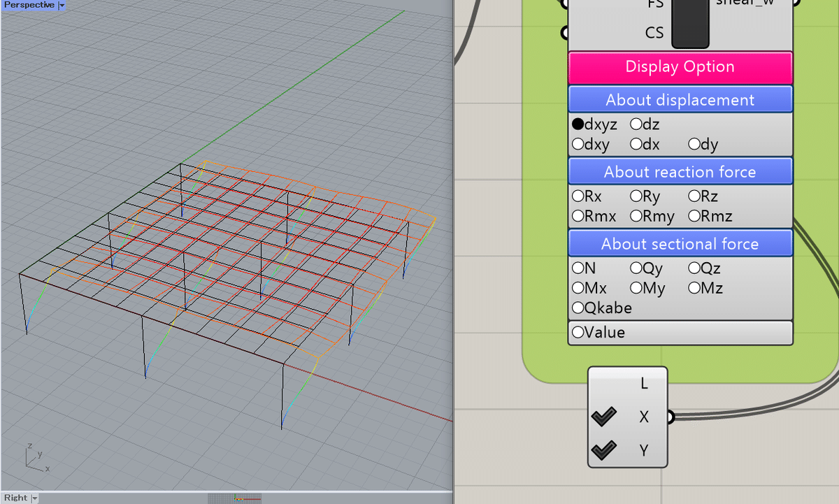This screenshot has width=839, height=504.
Task: Select the Rz reaction force option
Action: 694,197
